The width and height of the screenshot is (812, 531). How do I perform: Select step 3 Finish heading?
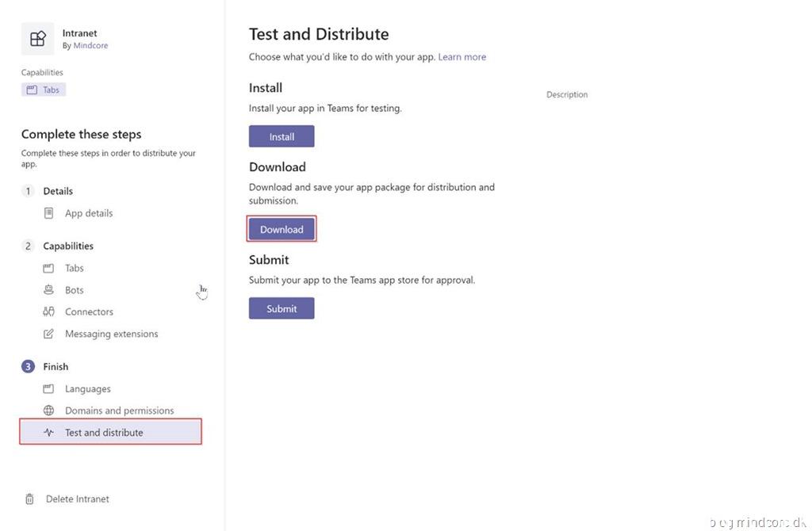tap(56, 367)
